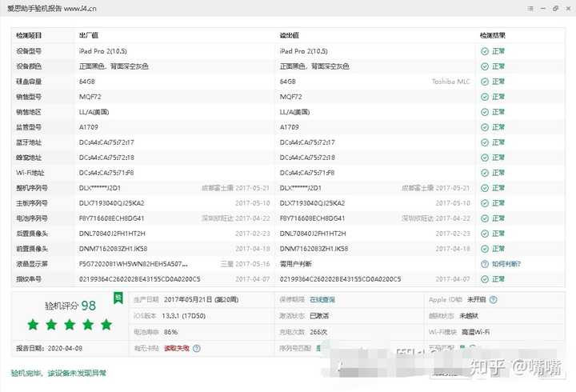
Task: Click the check icon in 主板序列号 row
Action: [485, 203]
